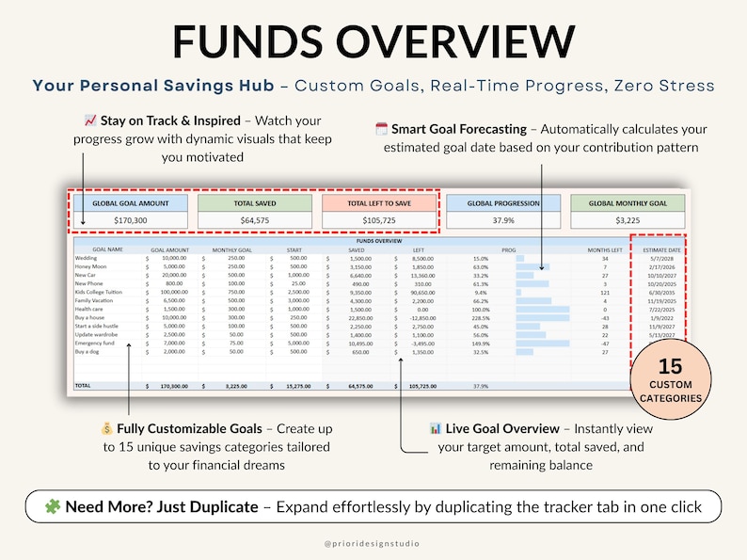Click the GOAL NAME column header
This screenshot has width=747, height=560.
click(107, 249)
